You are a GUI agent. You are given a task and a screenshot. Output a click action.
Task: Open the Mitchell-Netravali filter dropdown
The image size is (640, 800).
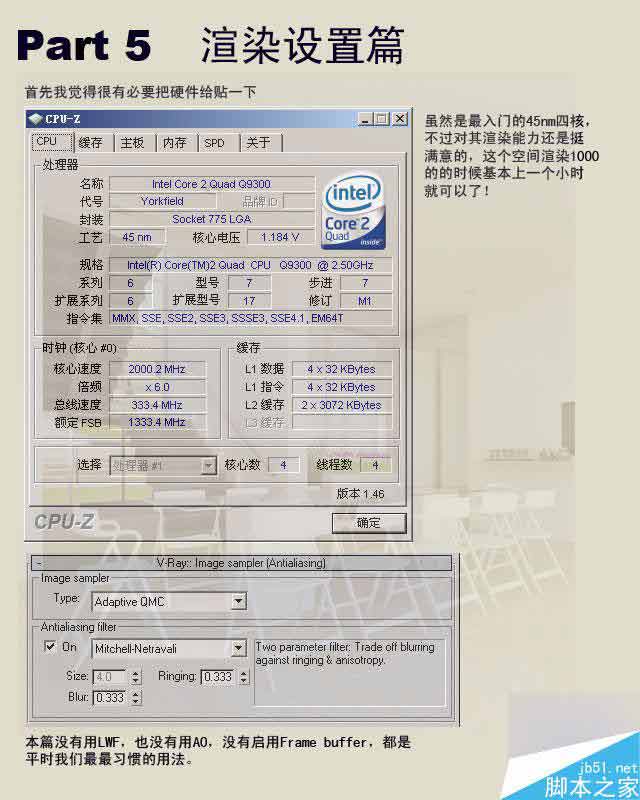click(x=238, y=648)
